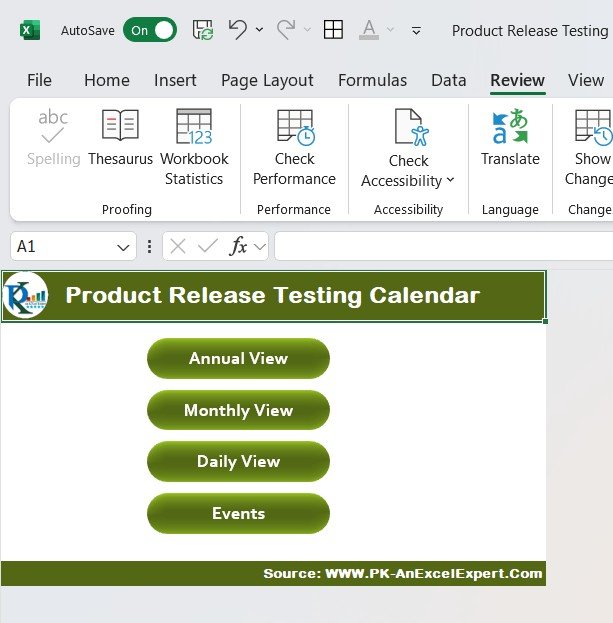The width and height of the screenshot is (613, 623).
Task: Click the Product Release Testing window title
Action: click(x=530, y=31)
